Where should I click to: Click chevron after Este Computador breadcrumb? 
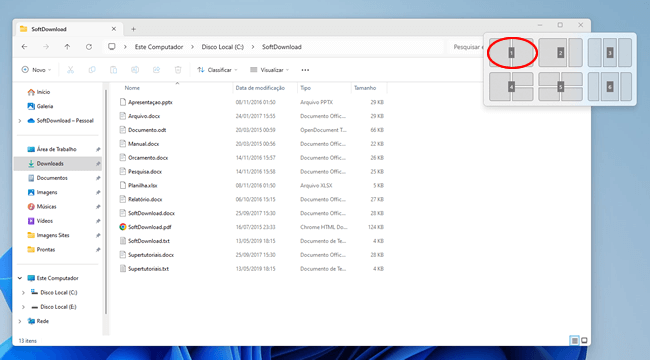coord(192,47)
